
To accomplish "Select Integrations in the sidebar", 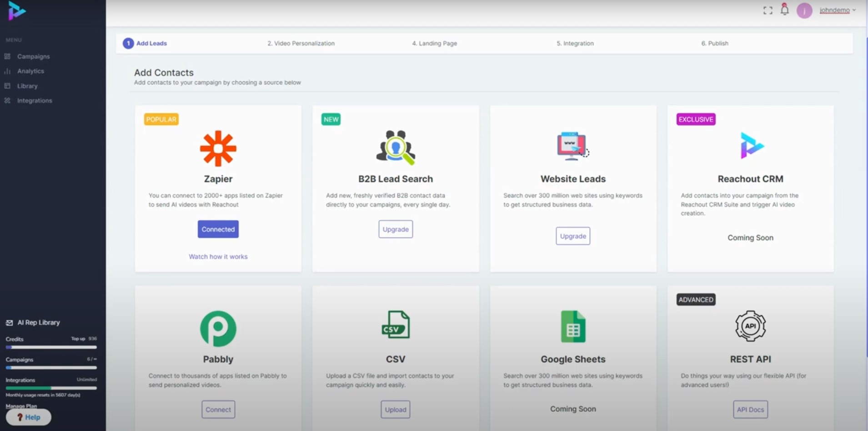I will pyautogui.click(x=35, y=100).
